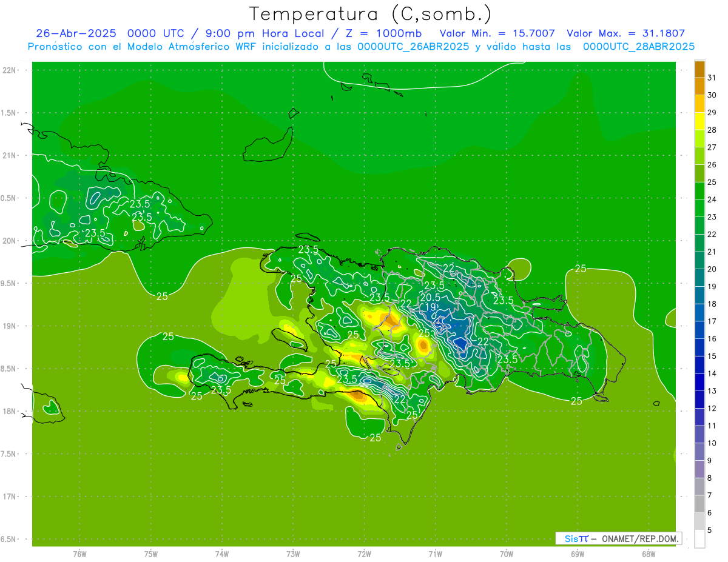Click the 71W longitude label
Viewport: 728px width, 562px height.
[x=435, y=554]
